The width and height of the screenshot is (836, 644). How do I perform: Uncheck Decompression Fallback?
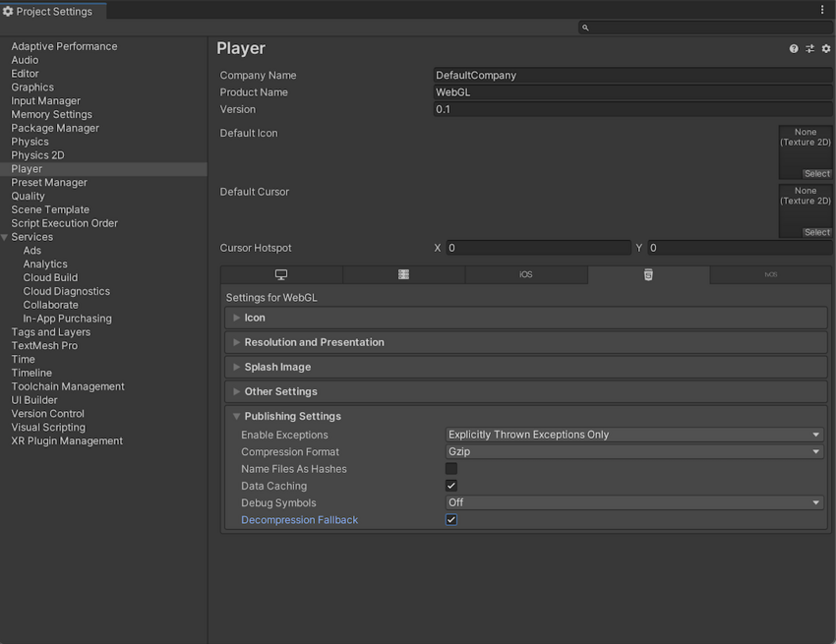pos(450,519)
